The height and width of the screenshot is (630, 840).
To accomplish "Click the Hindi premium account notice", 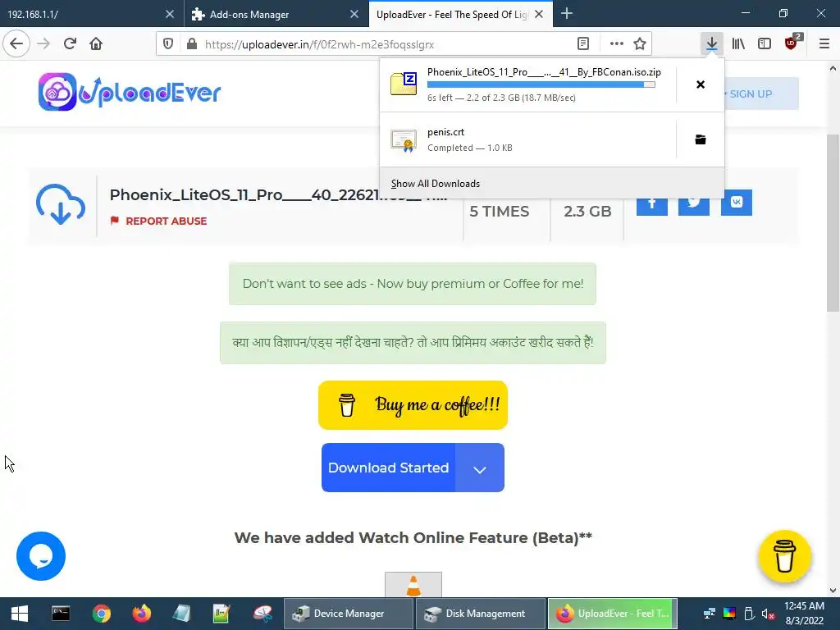I will [413, 343].
